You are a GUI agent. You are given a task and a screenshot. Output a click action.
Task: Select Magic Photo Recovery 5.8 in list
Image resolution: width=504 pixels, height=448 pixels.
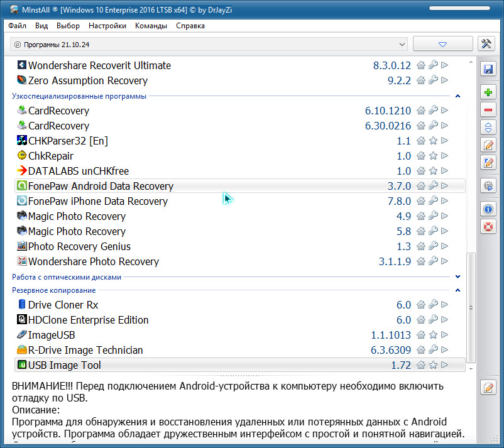tap(77, 231)
